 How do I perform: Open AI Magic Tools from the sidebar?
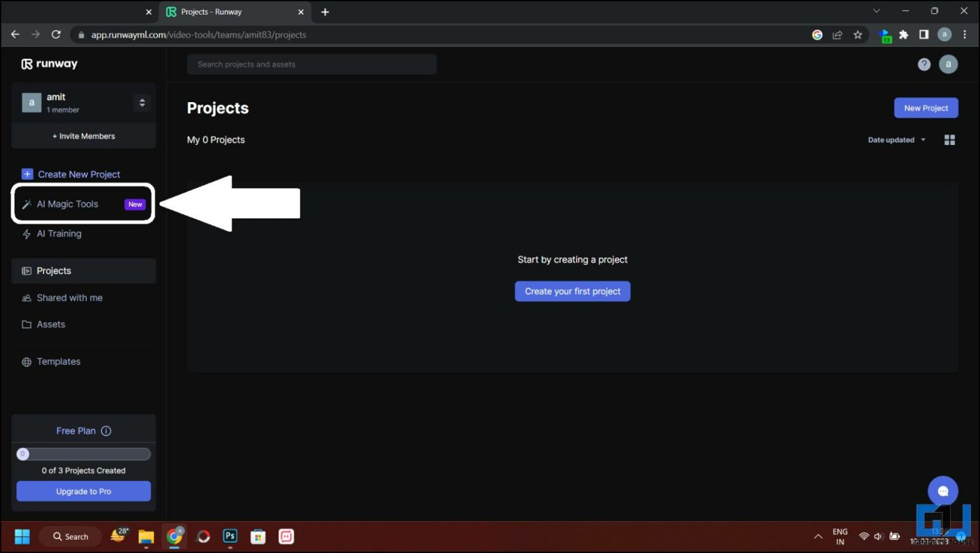(67, 204)
